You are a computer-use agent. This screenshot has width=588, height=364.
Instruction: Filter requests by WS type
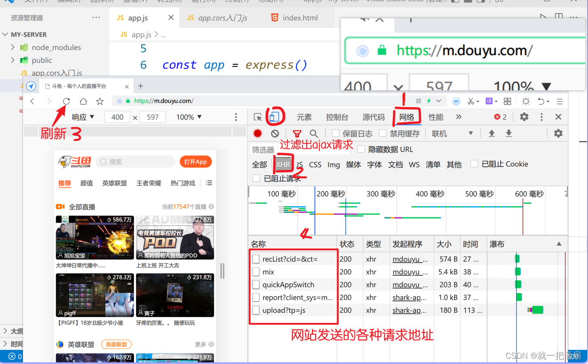414,164
